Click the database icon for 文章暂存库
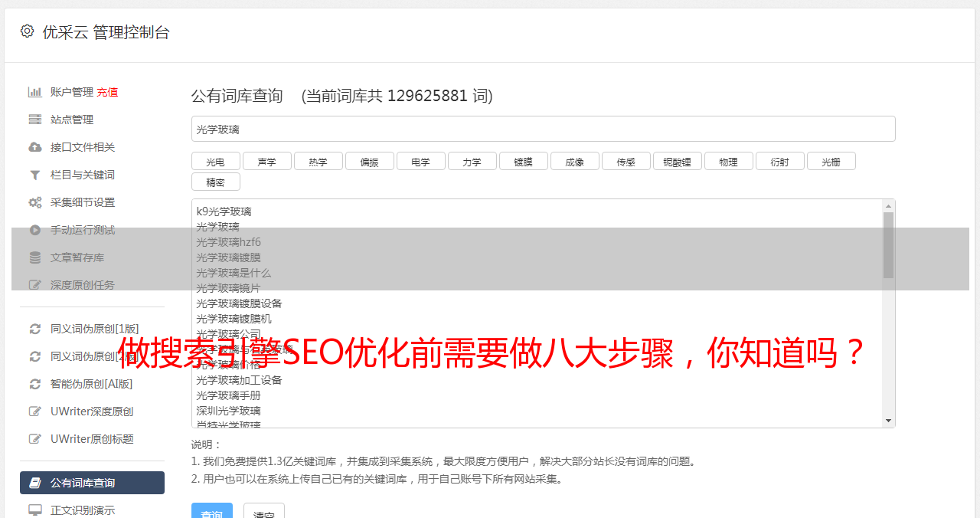This screenshot has height=518, width=980. 34,257
